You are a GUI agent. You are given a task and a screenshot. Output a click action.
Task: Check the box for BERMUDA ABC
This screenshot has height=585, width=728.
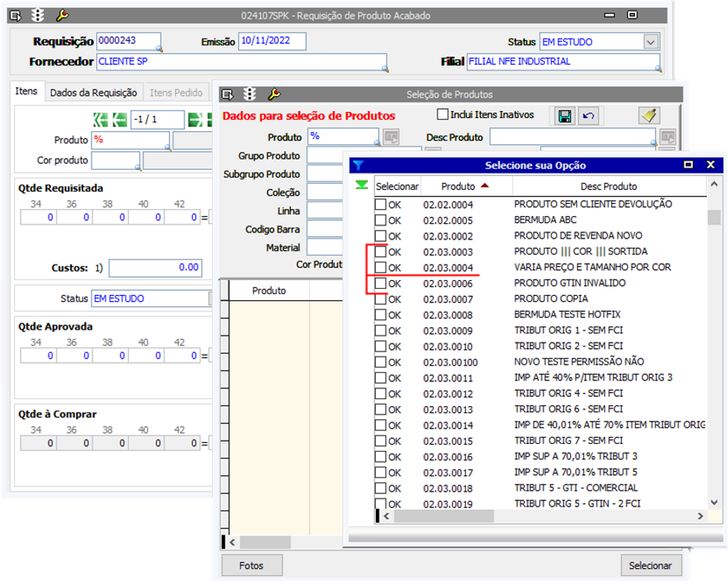point(381,220)
